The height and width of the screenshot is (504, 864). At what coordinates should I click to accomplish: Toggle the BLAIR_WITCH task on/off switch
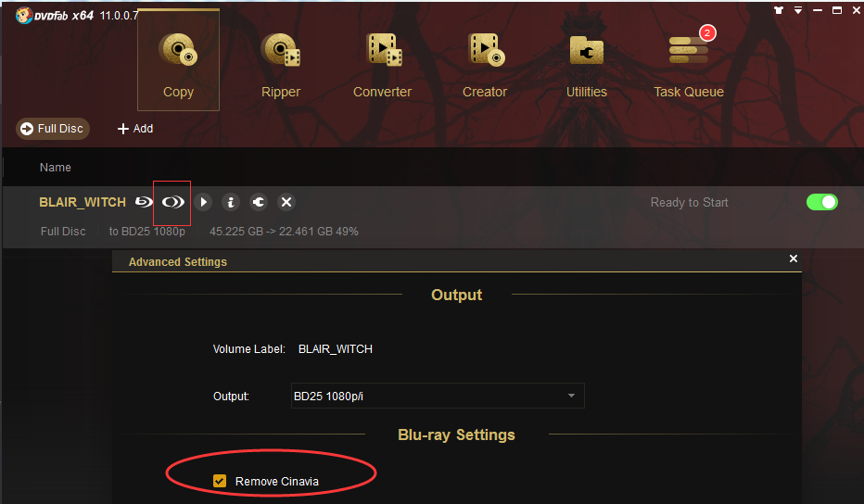[822, 202]
